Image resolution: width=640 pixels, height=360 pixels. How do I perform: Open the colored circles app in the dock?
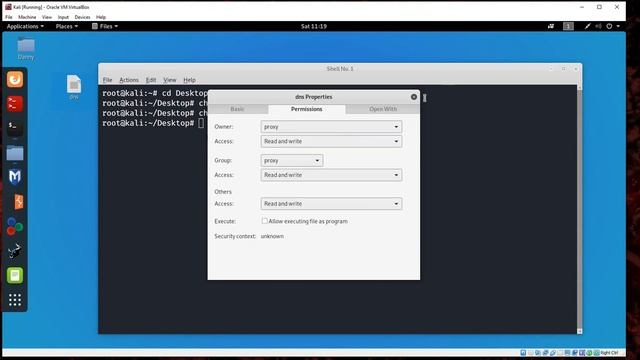pyautogui.click(x=15, y=227)
